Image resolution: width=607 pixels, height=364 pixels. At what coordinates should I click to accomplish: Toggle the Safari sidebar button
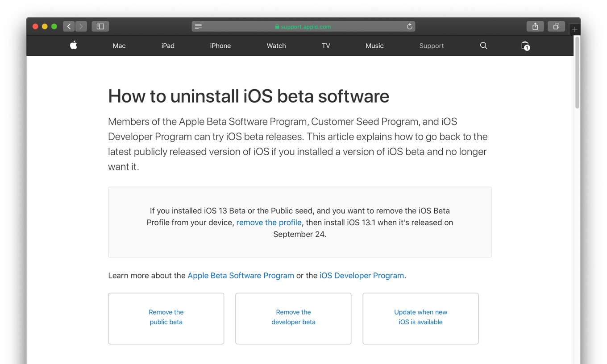click(x=100, y=26)
